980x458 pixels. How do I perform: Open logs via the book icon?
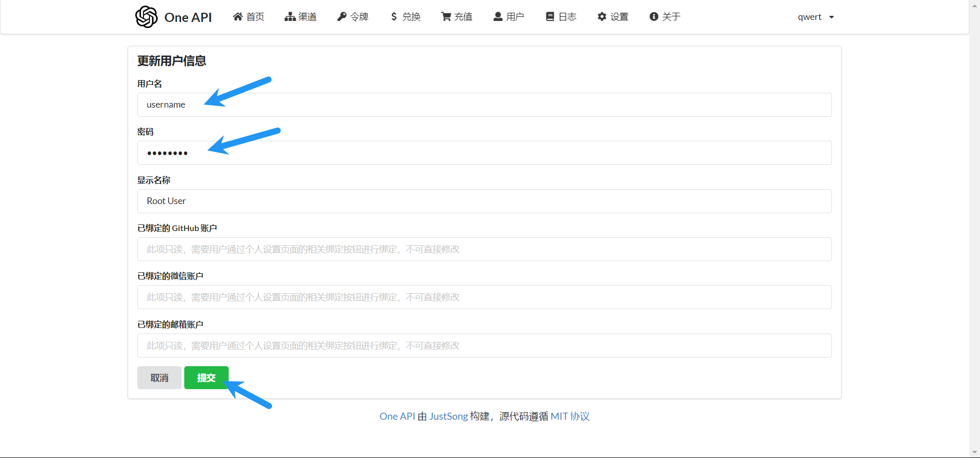click(x=550, y=17)
